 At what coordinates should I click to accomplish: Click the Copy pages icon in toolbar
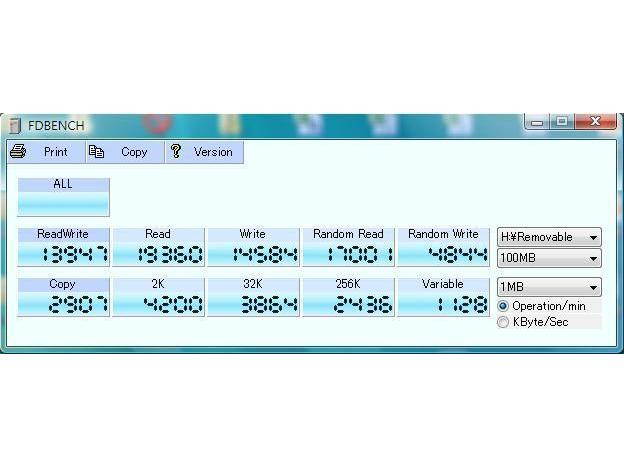(96, 152)
